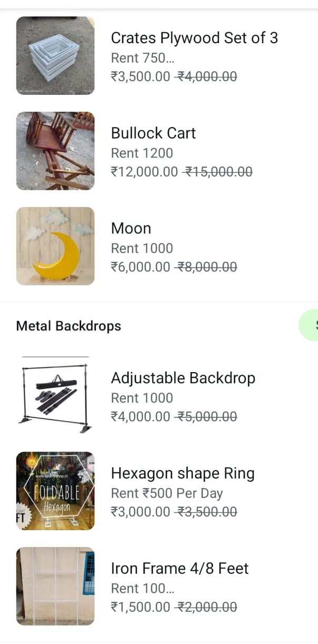Click the 'Moon' product name

[x=131, y=228]
